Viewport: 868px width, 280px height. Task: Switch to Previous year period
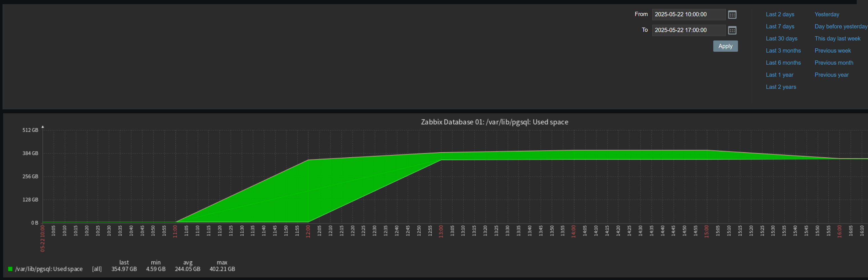pyautogui.click(x=831, y=75)
